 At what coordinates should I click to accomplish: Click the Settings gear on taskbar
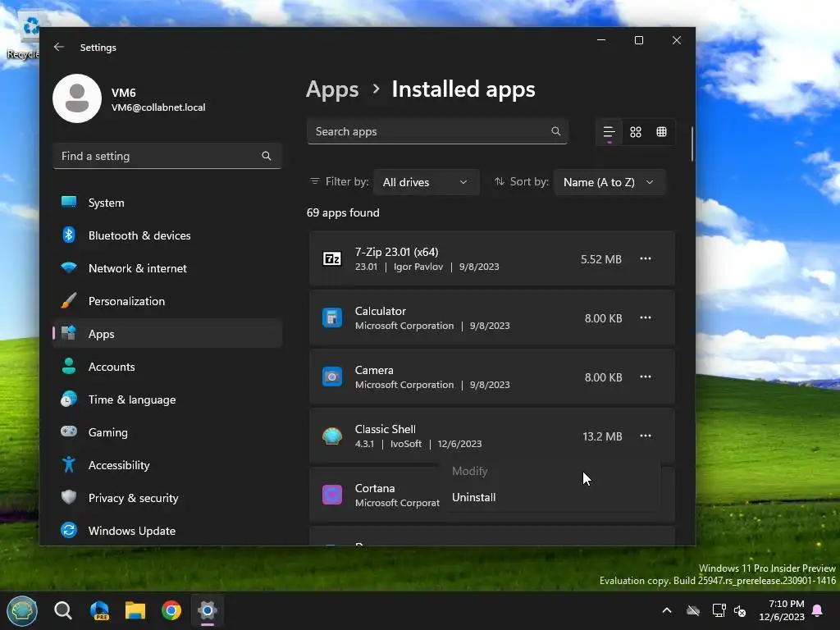pyautogui.click(x=208, y=610)
